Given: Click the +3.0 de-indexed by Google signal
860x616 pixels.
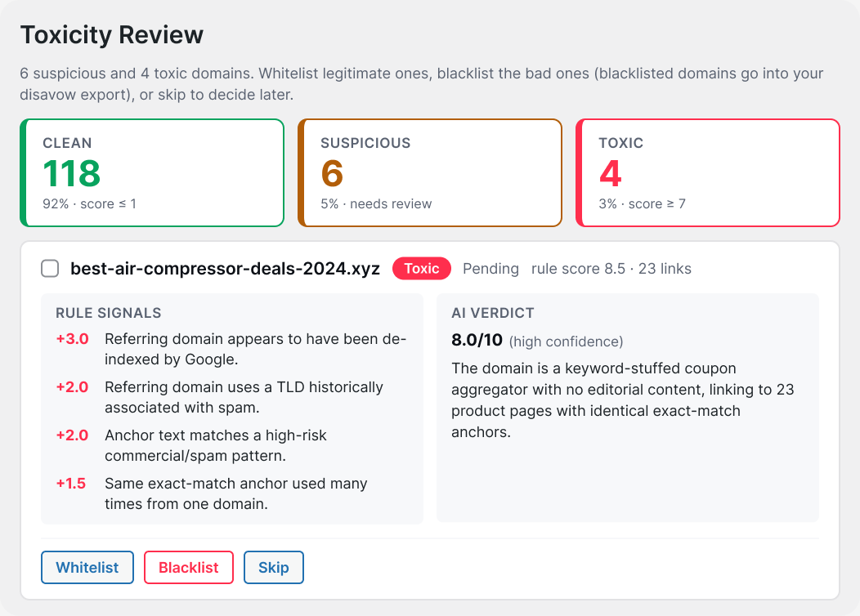Looking at the screenshot, I should coord(231,349).
